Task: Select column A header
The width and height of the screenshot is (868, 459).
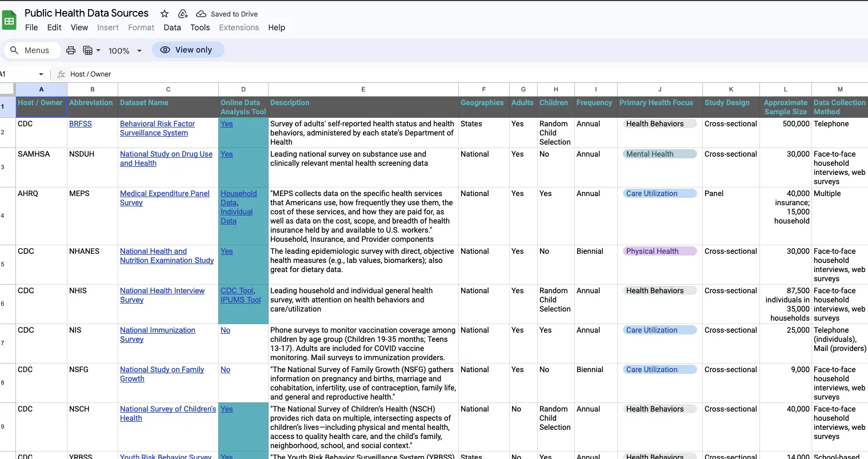Action: pyautogui.click(x=41, y=89)
